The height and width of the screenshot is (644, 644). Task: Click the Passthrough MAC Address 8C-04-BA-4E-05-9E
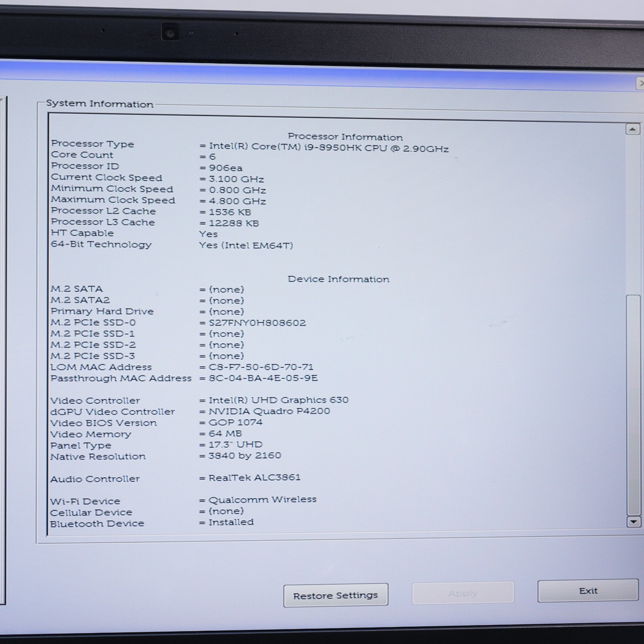click(263, 378)
